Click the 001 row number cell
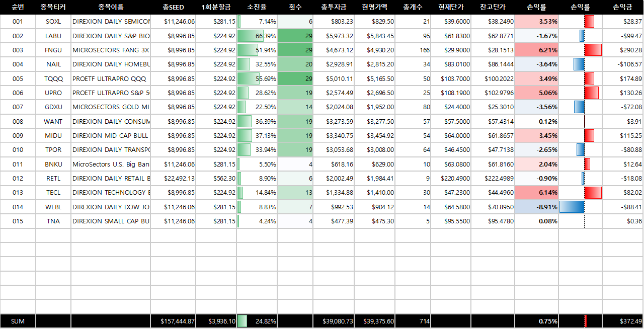This screenshot has height=329, width=644. pyautogui.click(x=18, y=22)
